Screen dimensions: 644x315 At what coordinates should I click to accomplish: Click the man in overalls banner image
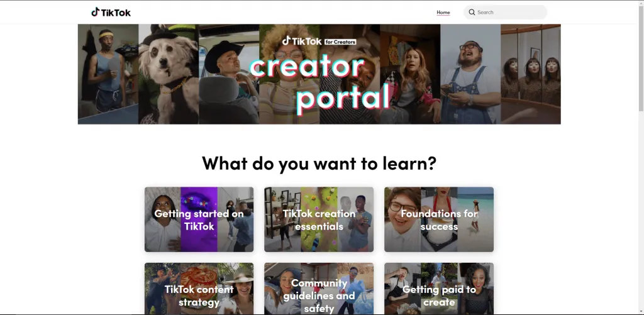point(470,74)
